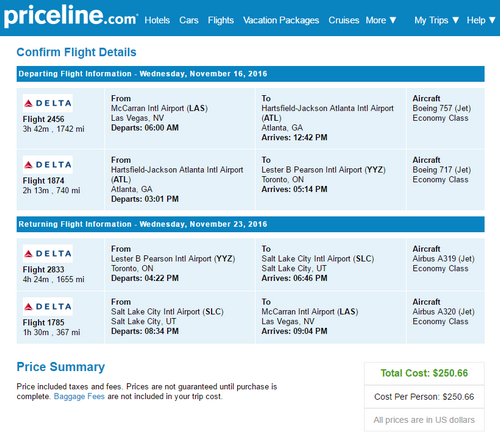This screenshot has height=434, width=500.
Task: Expand the My Trips dropdown
Action: (x=437, y=20)
